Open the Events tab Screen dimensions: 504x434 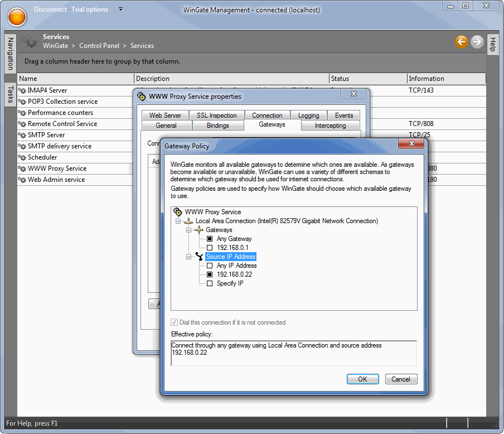coord(344,115)
